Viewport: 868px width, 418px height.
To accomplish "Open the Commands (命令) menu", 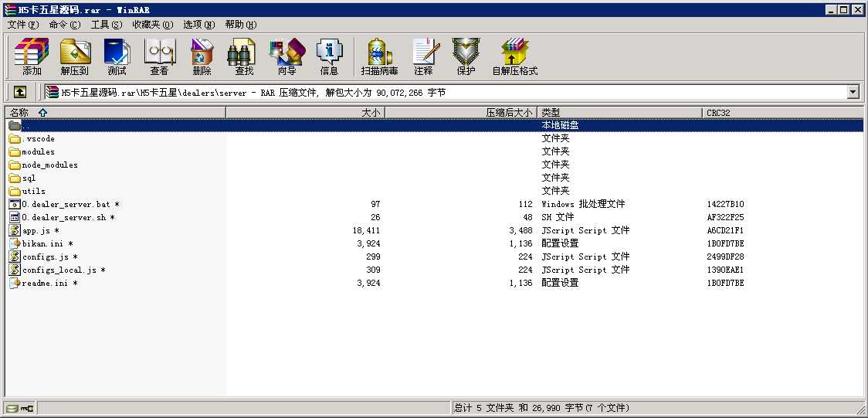I will 65,25.
